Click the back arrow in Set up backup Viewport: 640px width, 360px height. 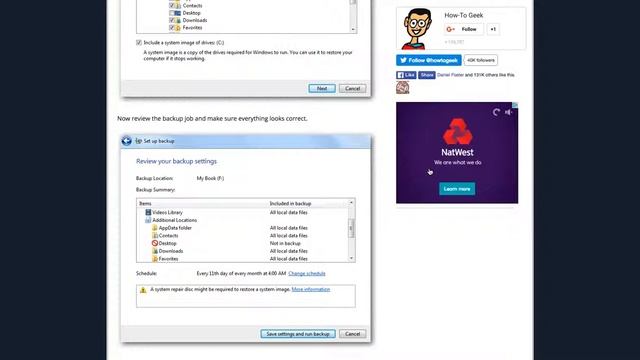pos(126,141)
